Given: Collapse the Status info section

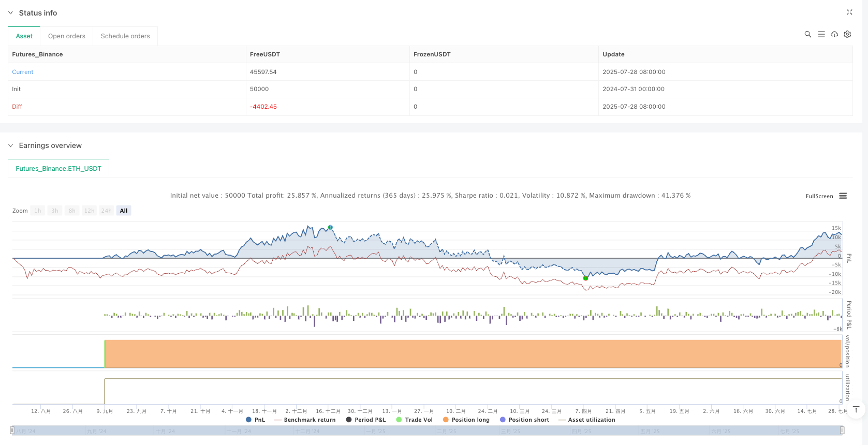Looking at the screenshot, I should pyautogui.click(x=10, y=13).
